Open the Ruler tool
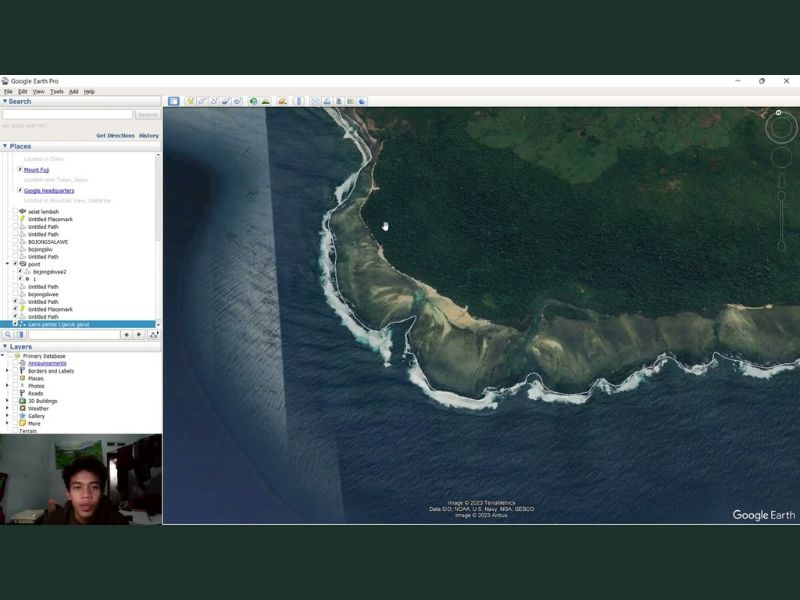The height and width of the screenshot is (600, 800). pyautogui.click(x=299, y=101)
